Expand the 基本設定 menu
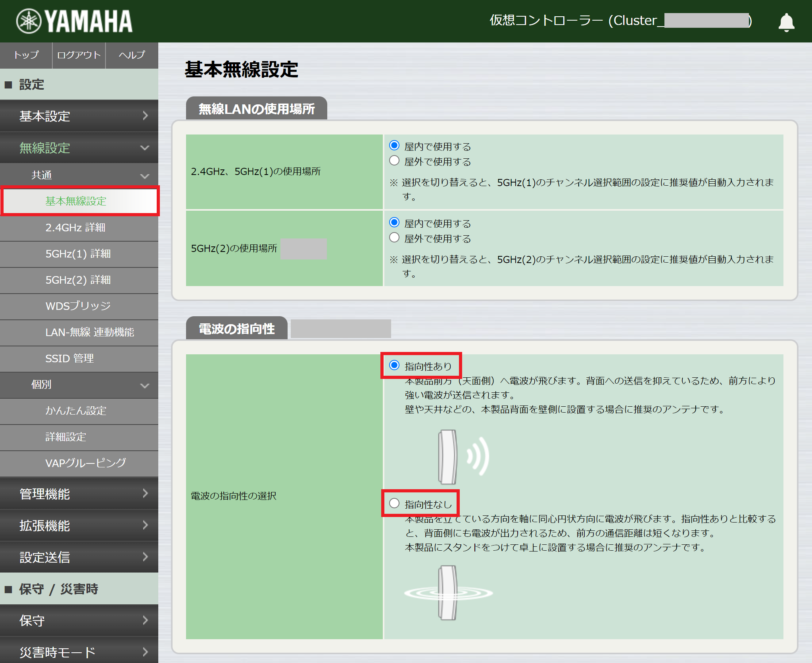The image size is (812, 663). click(79, 116)
